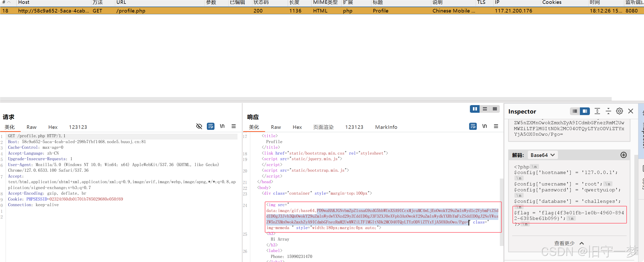
Task: Click the GET /profile.php request line
Action: pos(37,136)
